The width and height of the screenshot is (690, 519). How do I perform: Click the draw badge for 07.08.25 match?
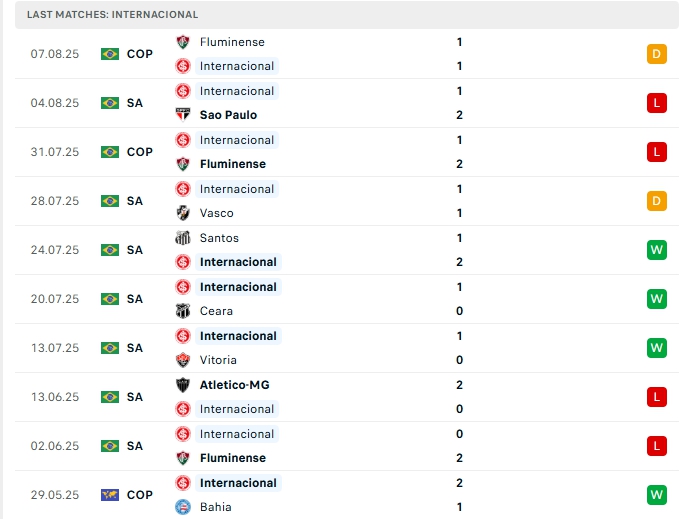coord(657,54)
